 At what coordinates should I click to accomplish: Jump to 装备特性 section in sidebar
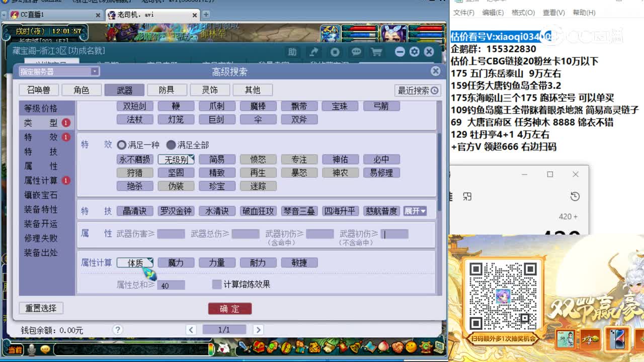(x=41, y=209)
